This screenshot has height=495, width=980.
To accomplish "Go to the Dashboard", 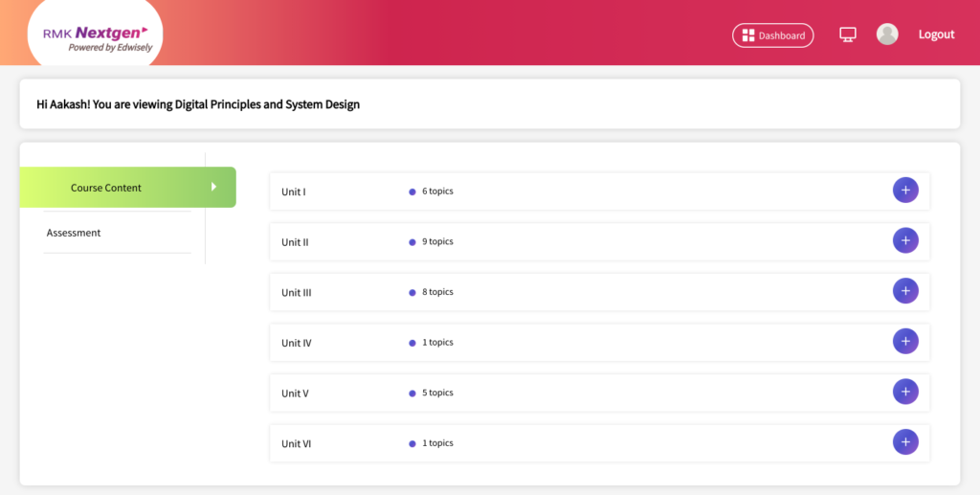I will (x=772, y=35).
